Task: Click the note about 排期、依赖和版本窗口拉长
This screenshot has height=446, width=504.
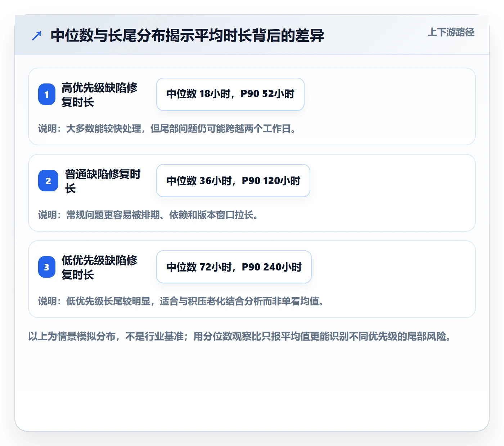Action: [x=149, y=215]
